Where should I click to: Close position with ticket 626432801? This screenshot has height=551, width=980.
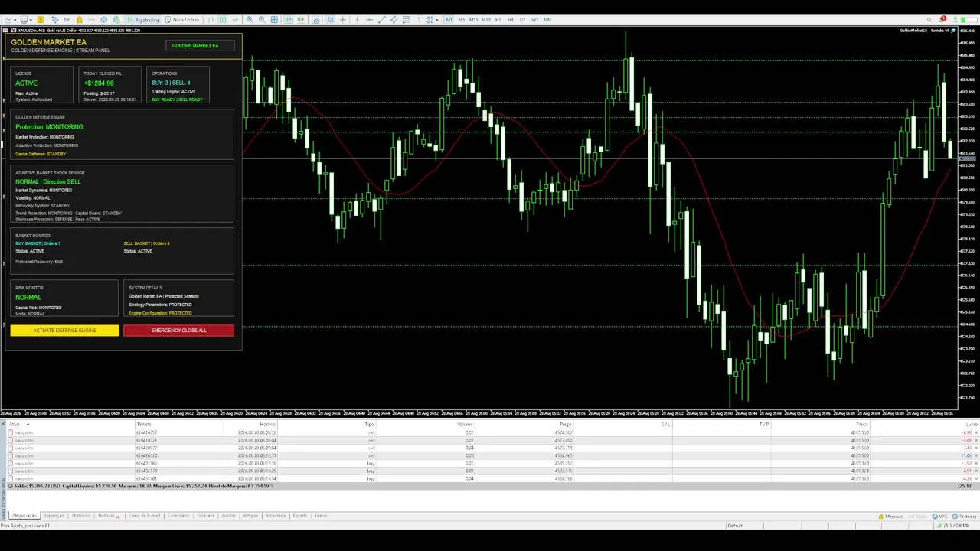click(977, 478)
